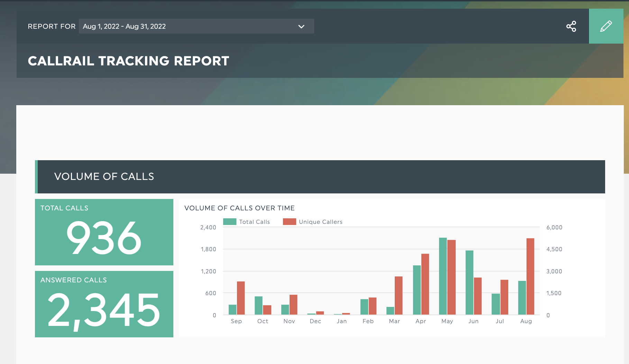Select the Answered Calls 2,345 widget
This screenshot has height=364, width=629.
coord(104,304)
